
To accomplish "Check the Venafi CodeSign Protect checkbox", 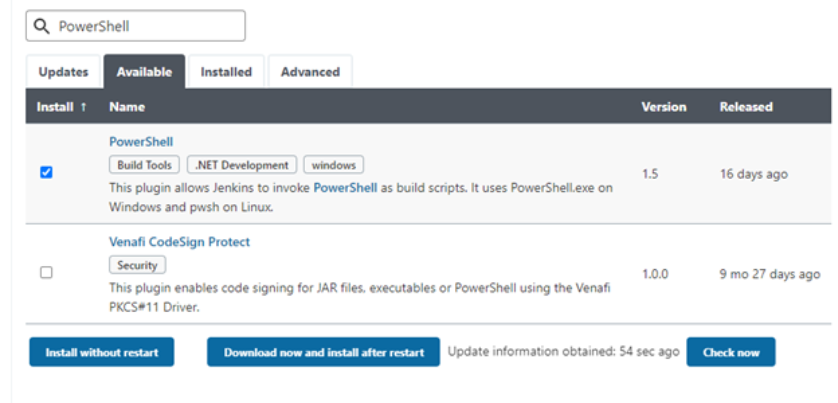I will pyautogui.click(x=46, y=273).
